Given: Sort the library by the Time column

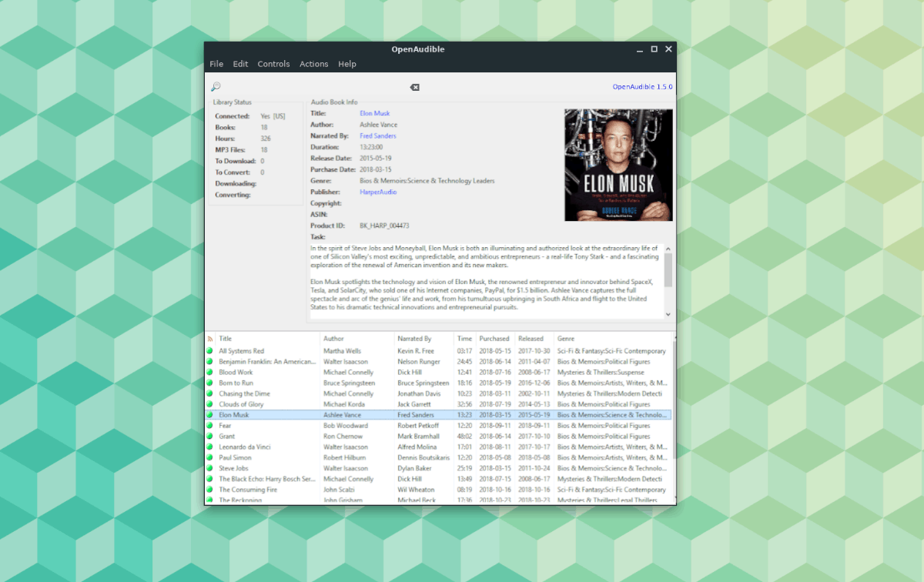Looking at the screenshot, I should click(464, 338).
